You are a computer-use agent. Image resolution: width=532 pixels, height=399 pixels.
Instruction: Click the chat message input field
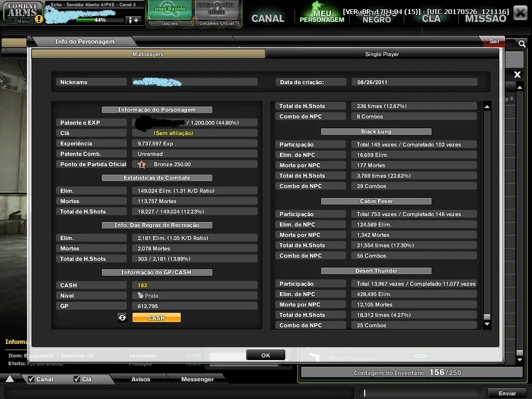click(421, 393)
